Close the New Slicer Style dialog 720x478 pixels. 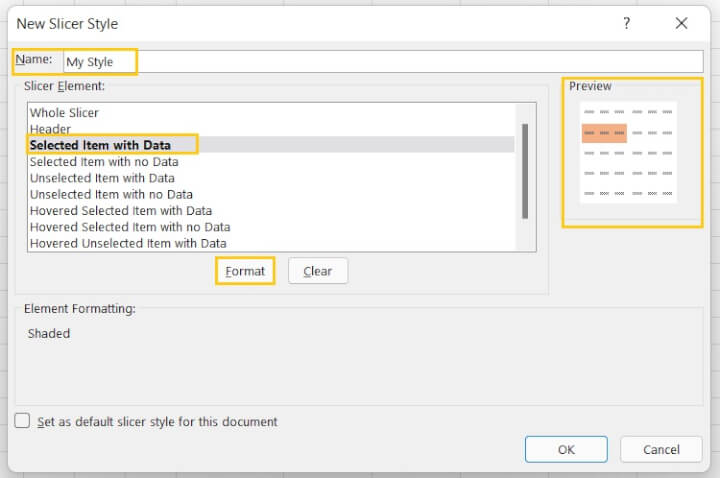pos(681,23)
